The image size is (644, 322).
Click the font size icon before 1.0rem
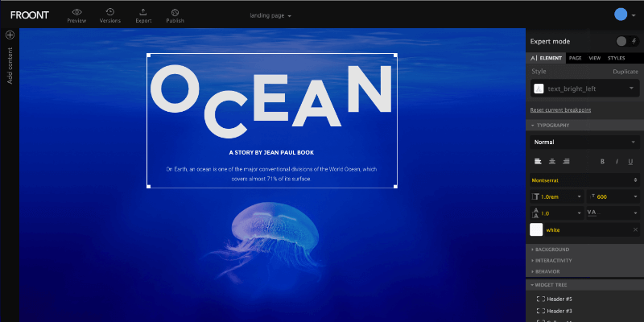535,196
